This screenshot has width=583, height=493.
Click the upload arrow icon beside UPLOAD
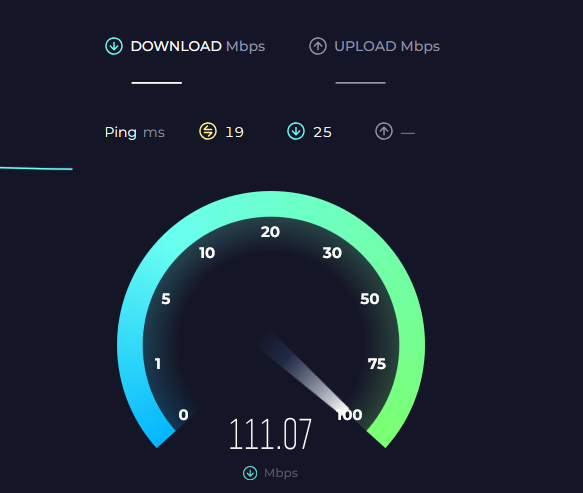pos(318,46)
